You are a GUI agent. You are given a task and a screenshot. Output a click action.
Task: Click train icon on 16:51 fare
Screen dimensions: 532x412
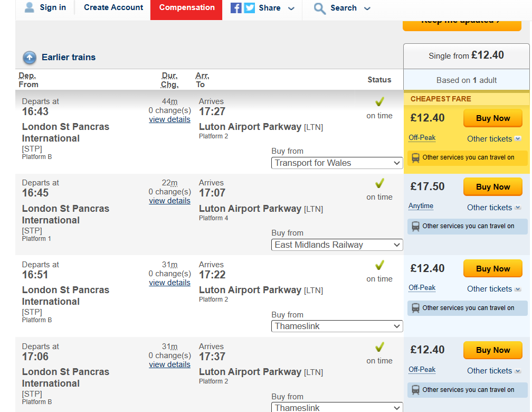coord(416,308)
